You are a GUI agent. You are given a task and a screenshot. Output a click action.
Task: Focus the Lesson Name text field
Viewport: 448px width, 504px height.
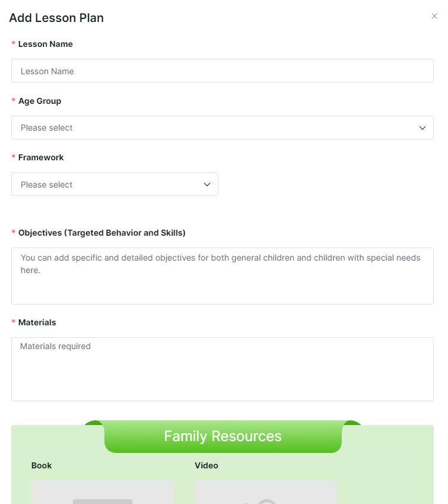[223, 71]
